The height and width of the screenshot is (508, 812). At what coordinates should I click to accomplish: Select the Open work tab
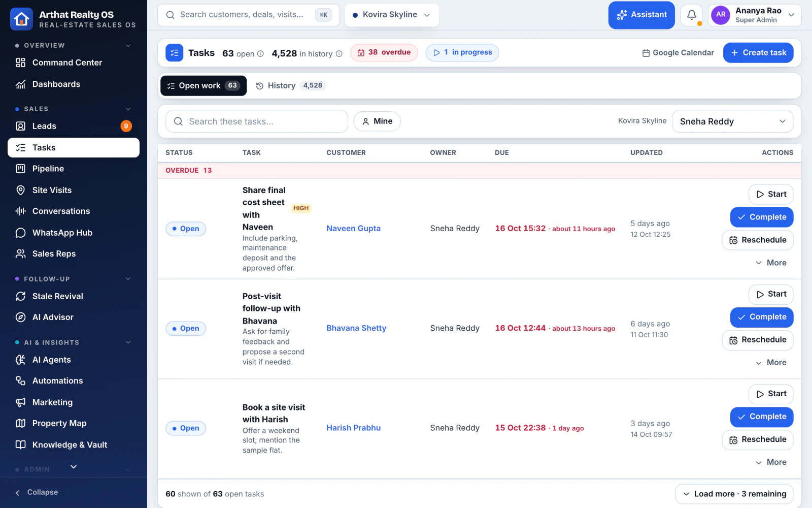click(x=204, y=86)
